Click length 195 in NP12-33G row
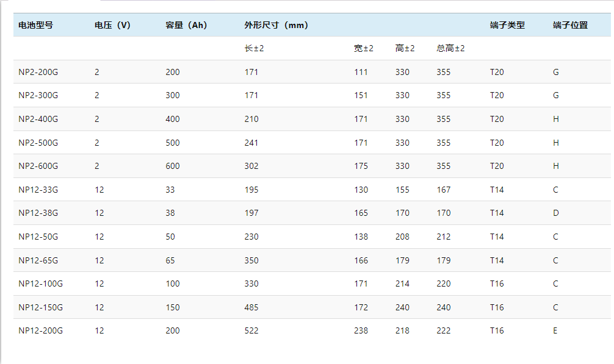The image size is (614, 364). pos(251,190)
